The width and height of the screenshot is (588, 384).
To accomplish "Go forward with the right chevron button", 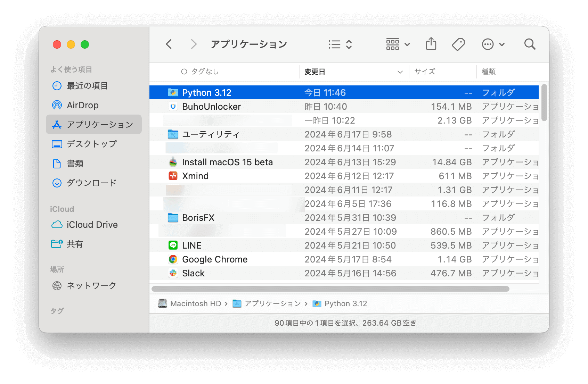I will click(194, 44).
